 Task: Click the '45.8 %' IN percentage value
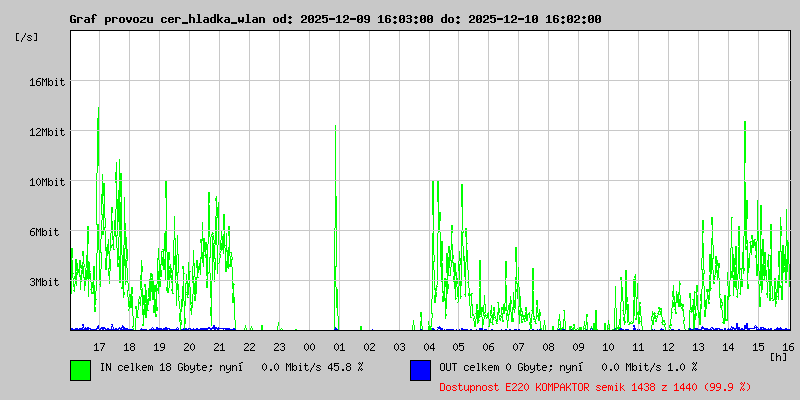(x=345, y=367)
